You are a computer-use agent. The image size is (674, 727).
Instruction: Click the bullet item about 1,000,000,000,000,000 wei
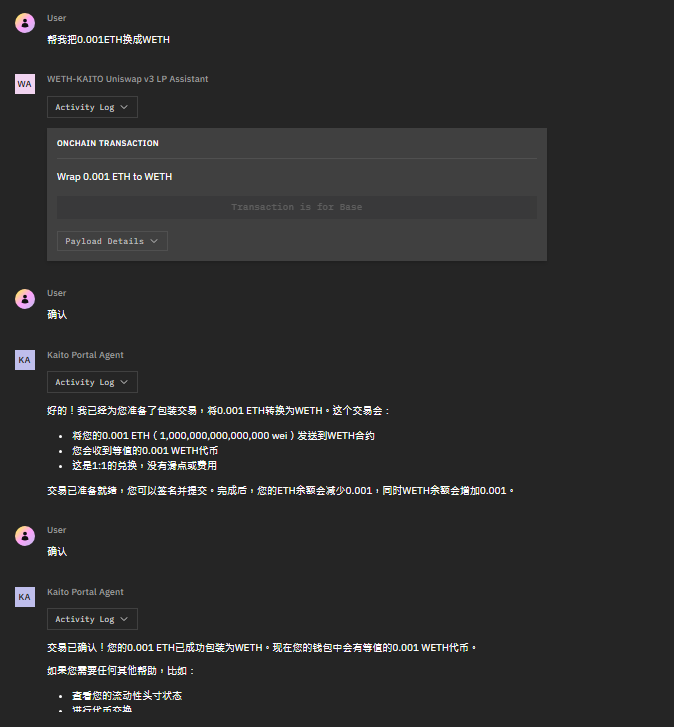[223, 436]
